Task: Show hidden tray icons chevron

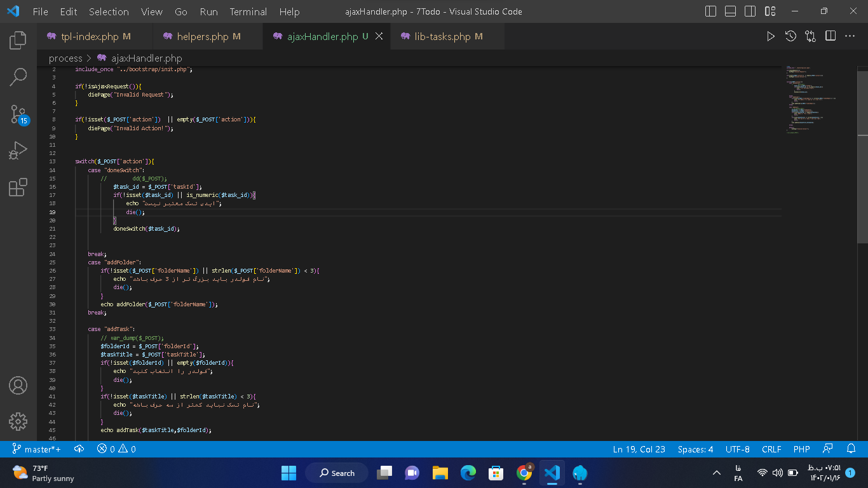Action: (x=717, y=473)
